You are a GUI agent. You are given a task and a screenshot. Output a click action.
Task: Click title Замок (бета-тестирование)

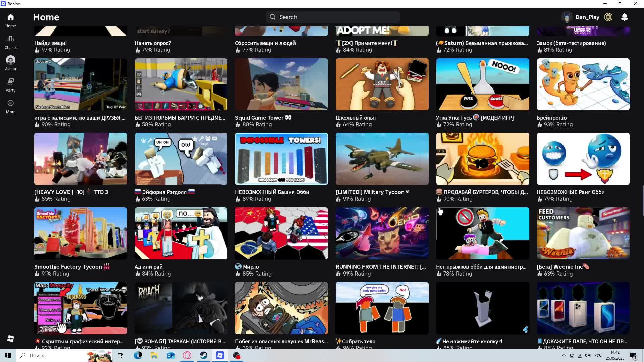(571, 43)
